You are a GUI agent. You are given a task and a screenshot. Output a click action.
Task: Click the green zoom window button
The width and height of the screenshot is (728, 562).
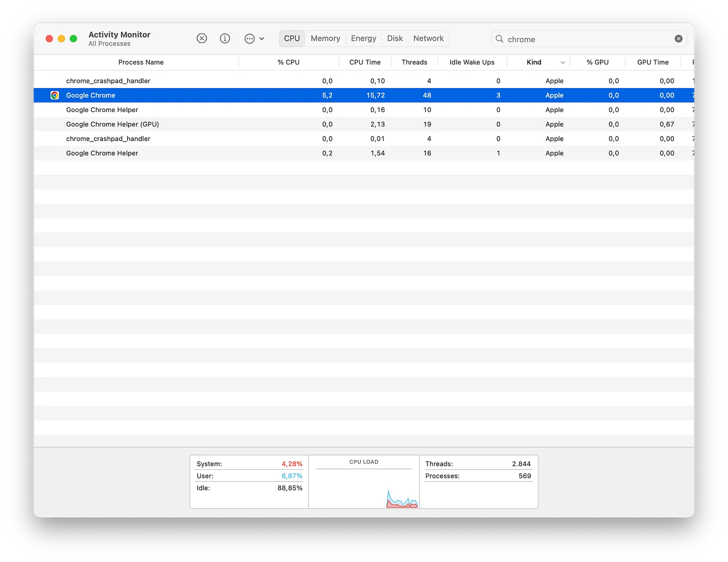point(73,39)
